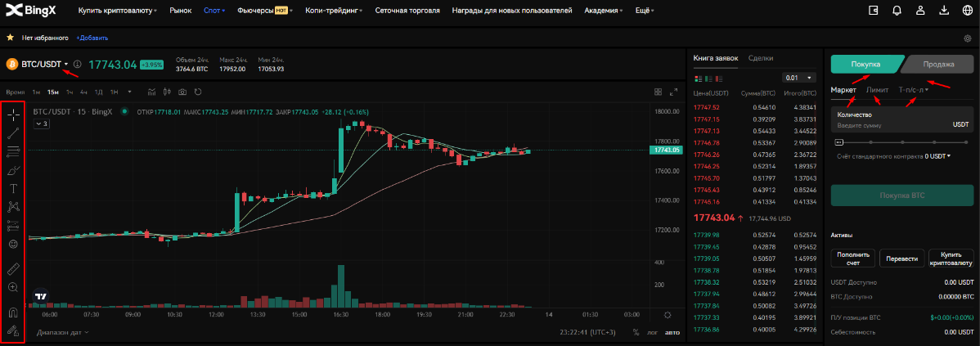
Task: Select the text annotation tool
Action: coord(13,188)
